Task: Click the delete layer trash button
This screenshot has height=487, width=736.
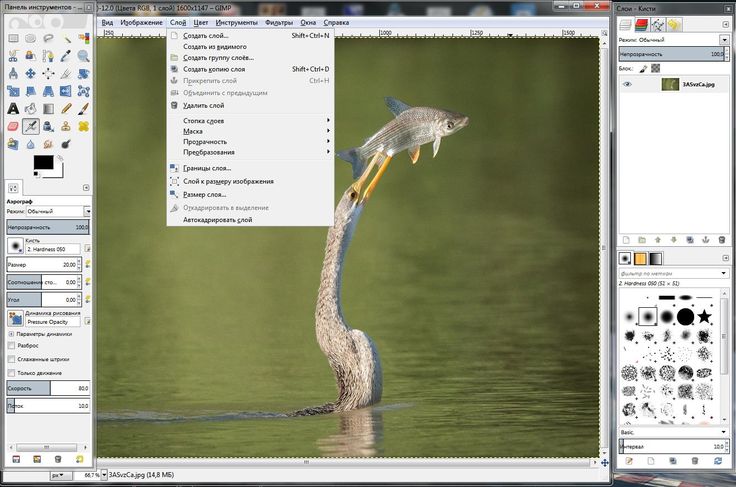Action: [x=722, y=240]
